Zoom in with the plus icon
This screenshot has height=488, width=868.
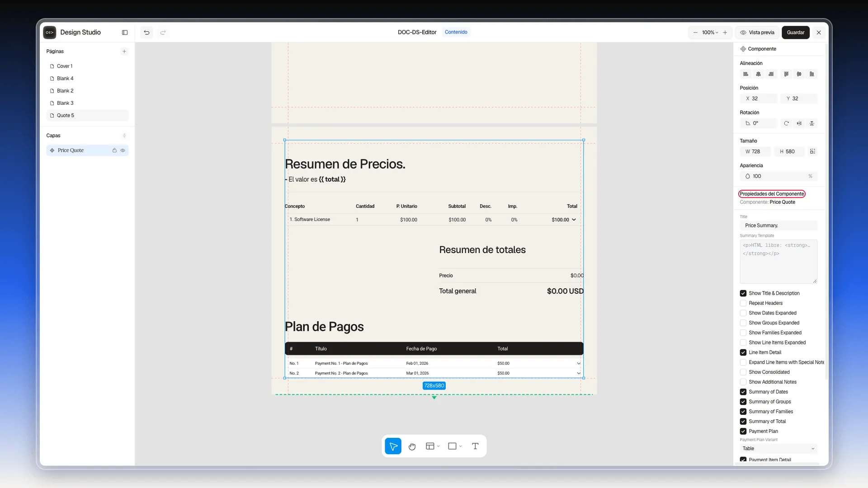click(725, 33)
